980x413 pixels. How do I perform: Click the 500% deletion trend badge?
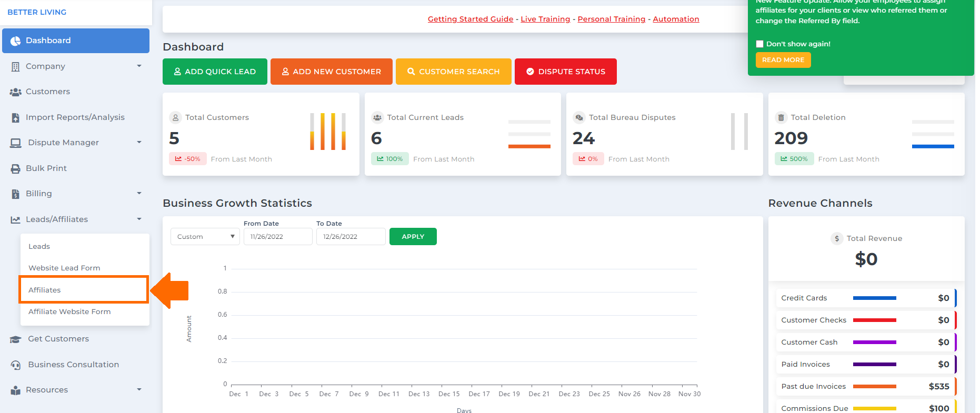[794, 159]
